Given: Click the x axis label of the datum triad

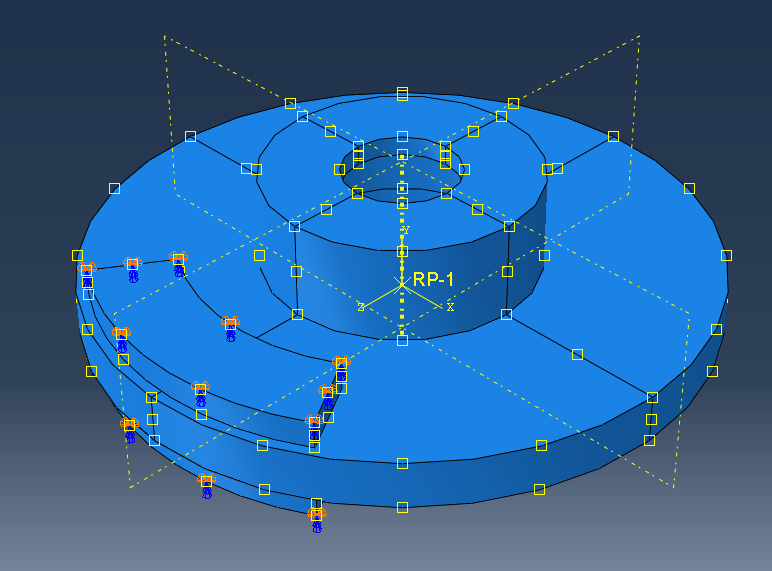Looking at the screenshot, I should tap(450, 307).
